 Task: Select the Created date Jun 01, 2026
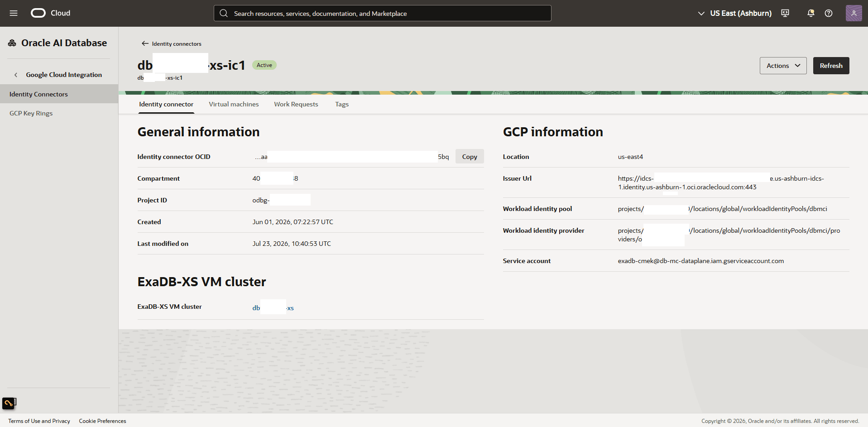pos(293,222)
